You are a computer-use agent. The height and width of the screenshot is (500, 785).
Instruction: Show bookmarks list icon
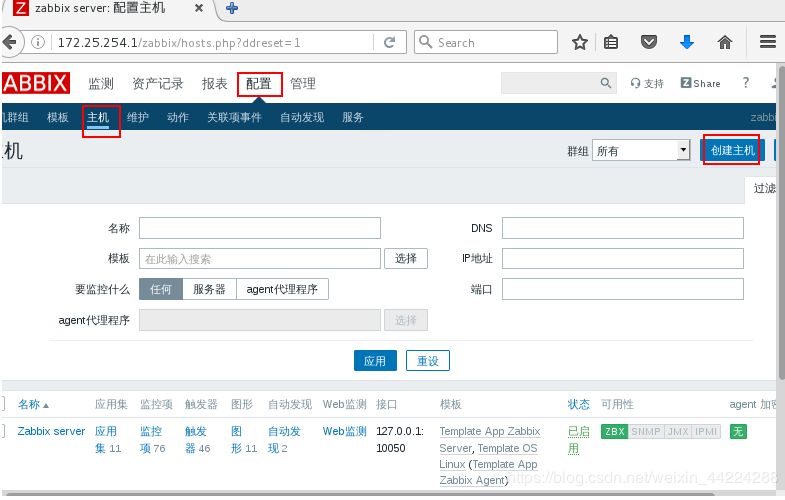(x=611, y=43)
